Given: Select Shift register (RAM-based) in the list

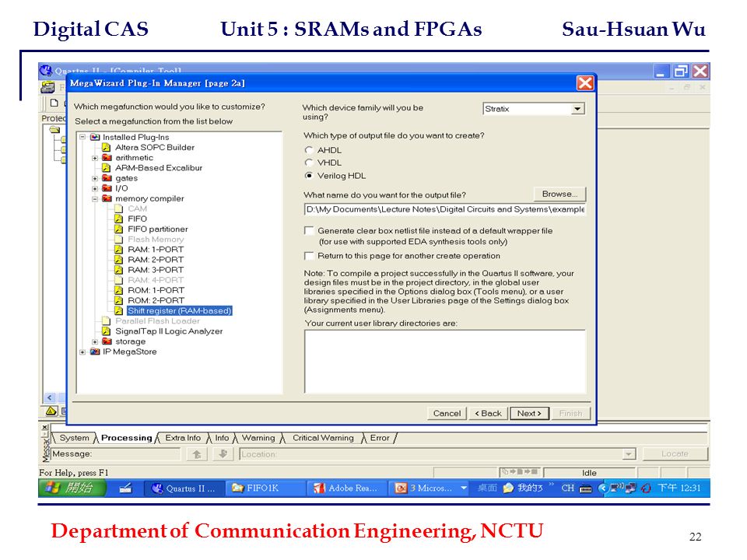Looking at the screenshot, I should point(180,311).
